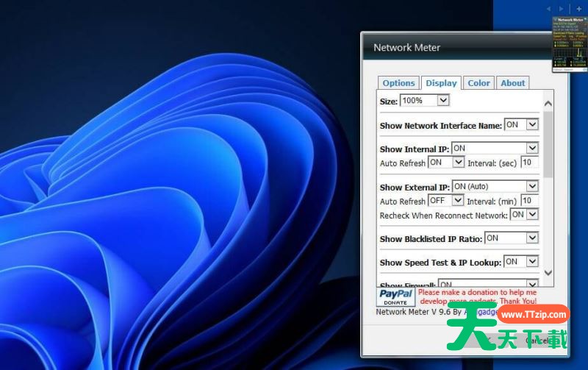Click the next gadget page arrow
This screenshot has width=588, height=370.
tap(562, 9)
